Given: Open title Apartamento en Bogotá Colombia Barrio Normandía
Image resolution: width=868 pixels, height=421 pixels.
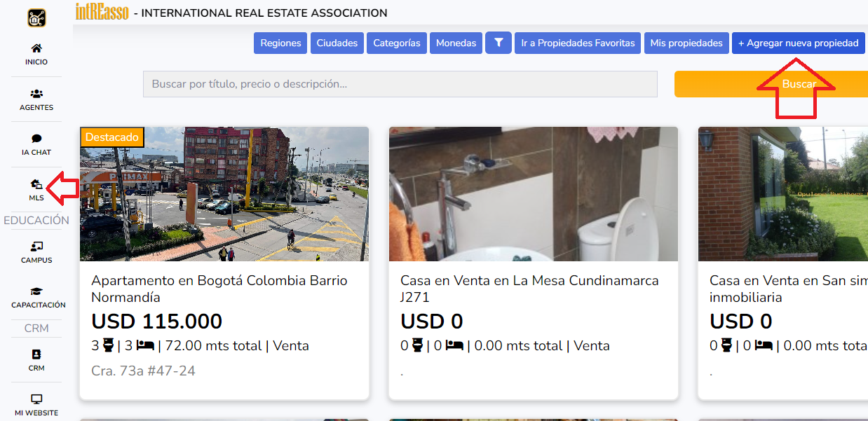Looking at the screenshot, I should 219,289.
